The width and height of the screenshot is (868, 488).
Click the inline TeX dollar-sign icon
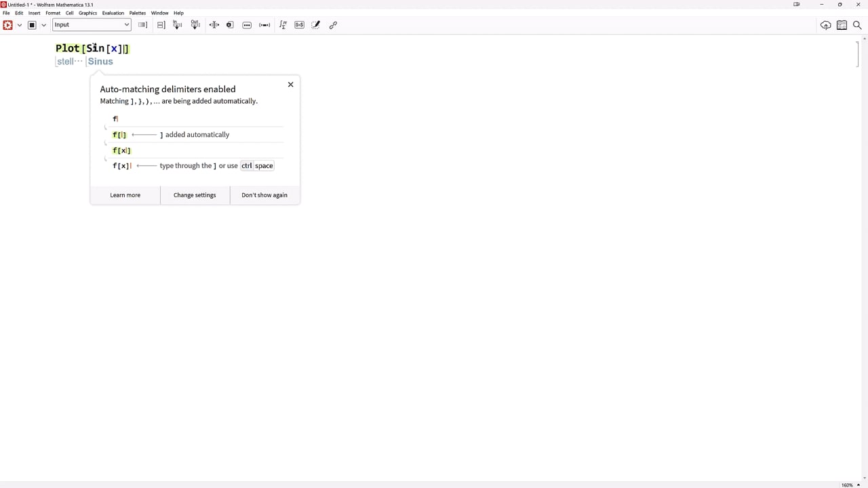click(299, 25)
